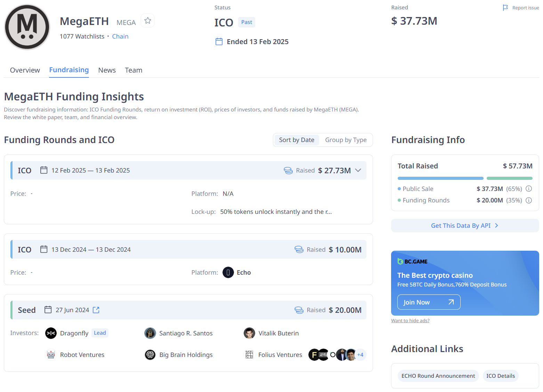The height and width of the screenshot is (392, 543).
Task: Click the Folius Ventures logo
Action: [x=249, y=355]
